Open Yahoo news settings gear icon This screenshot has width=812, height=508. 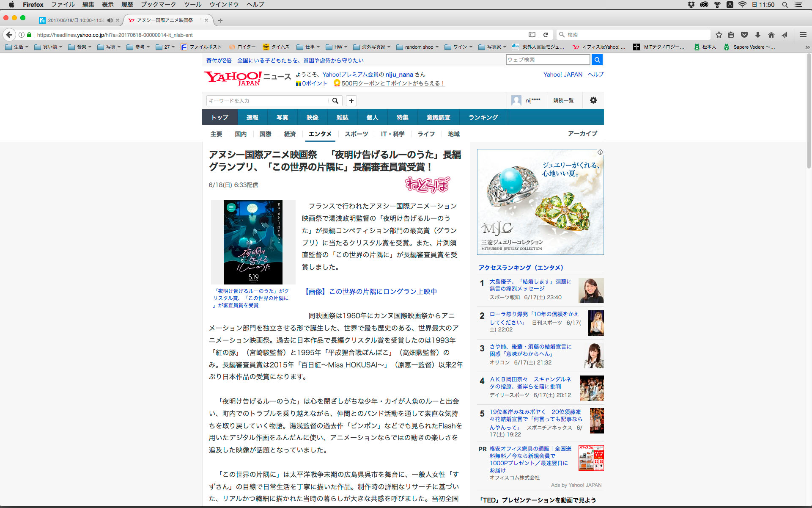[x=593, y=100]
